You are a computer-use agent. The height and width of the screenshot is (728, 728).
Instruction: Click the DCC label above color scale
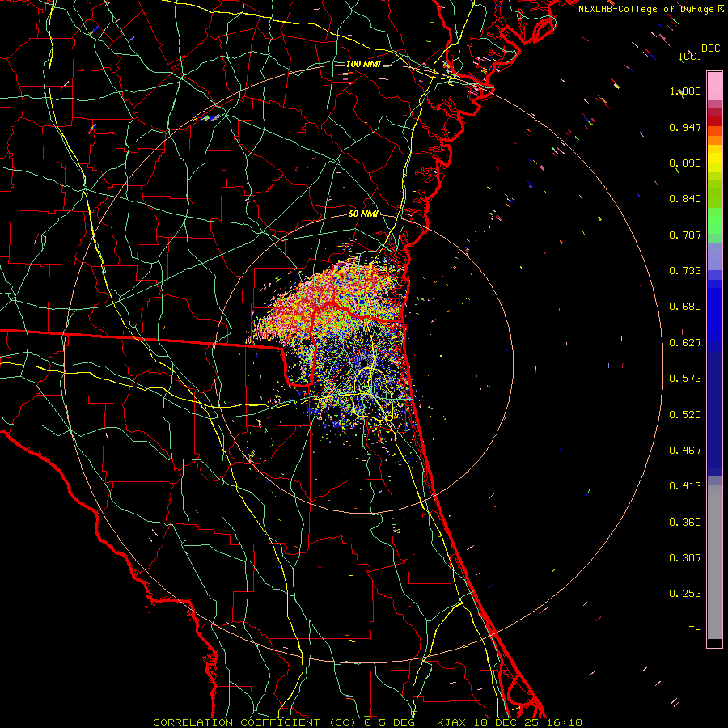click(710, 49)
